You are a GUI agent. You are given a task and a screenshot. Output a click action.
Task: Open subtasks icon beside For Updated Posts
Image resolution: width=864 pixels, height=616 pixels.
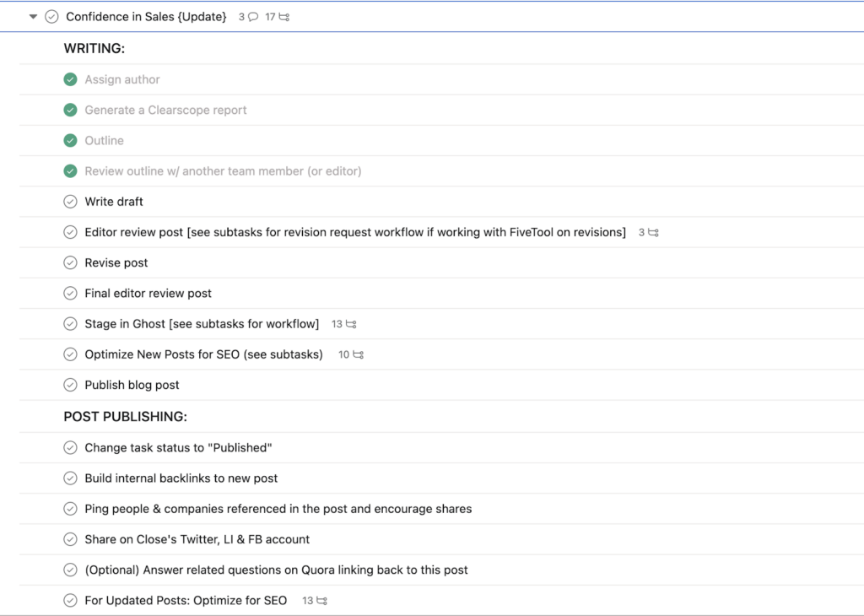click(x=315, y=601)
